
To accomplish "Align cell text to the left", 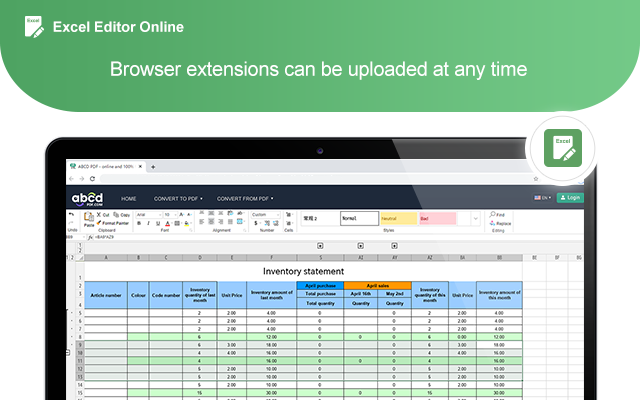I will coord(201,222).
